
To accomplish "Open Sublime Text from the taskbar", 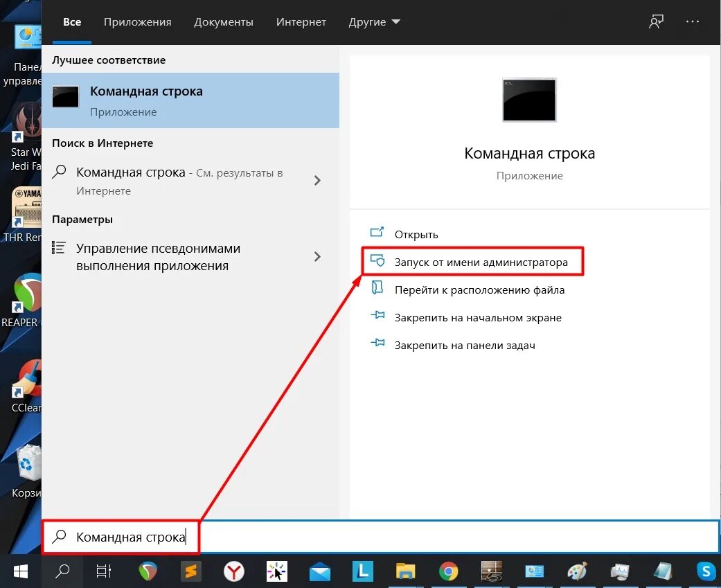I will click(191, 571).
